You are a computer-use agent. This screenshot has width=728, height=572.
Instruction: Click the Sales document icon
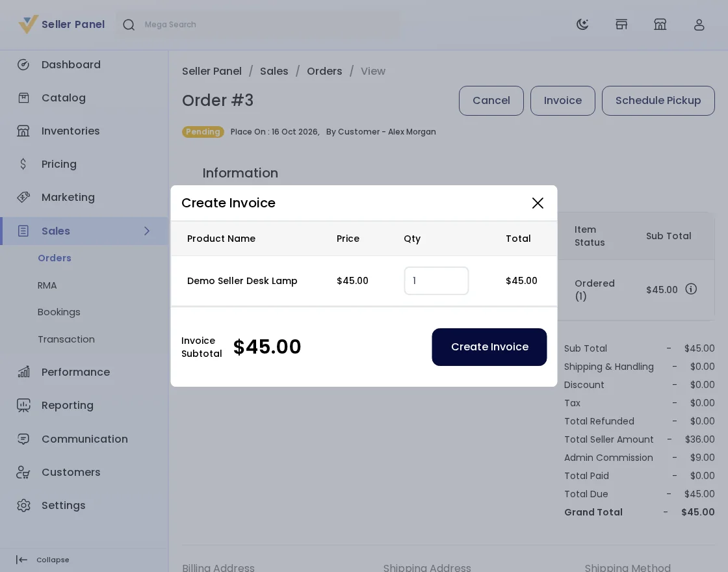pyautogui.click(x=23, y=231)
